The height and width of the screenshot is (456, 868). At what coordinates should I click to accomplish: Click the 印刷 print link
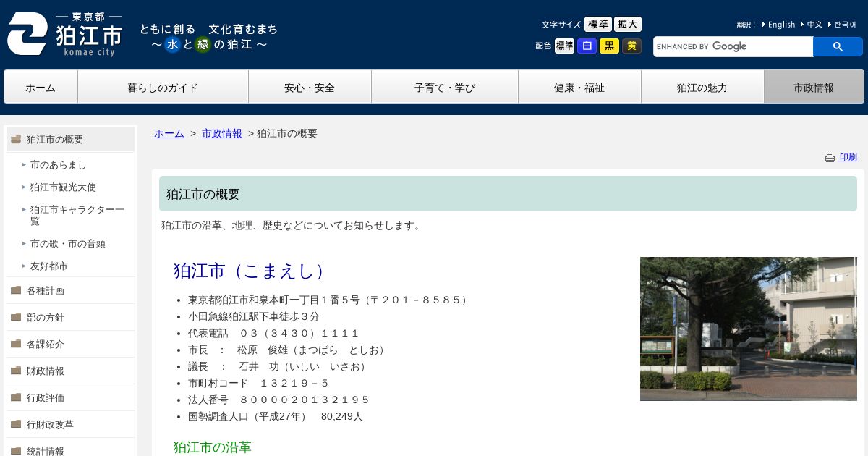click(848, 157)
